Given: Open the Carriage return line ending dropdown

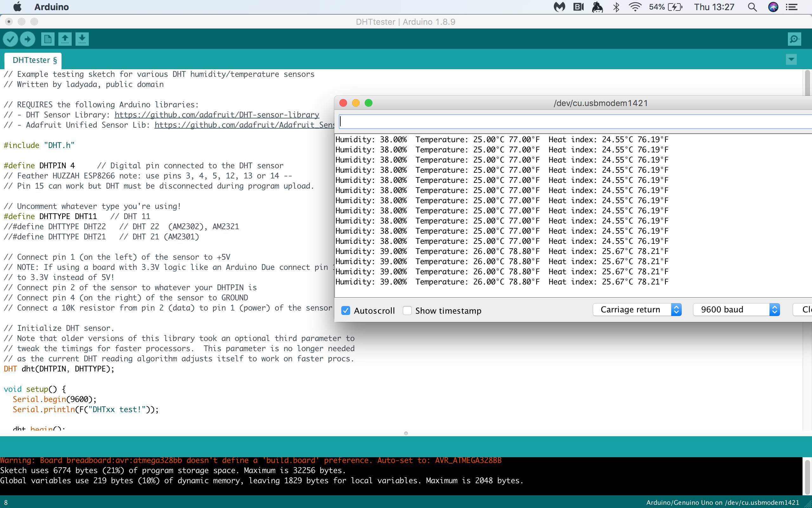Looking at the screenshot, I should 637,310.
